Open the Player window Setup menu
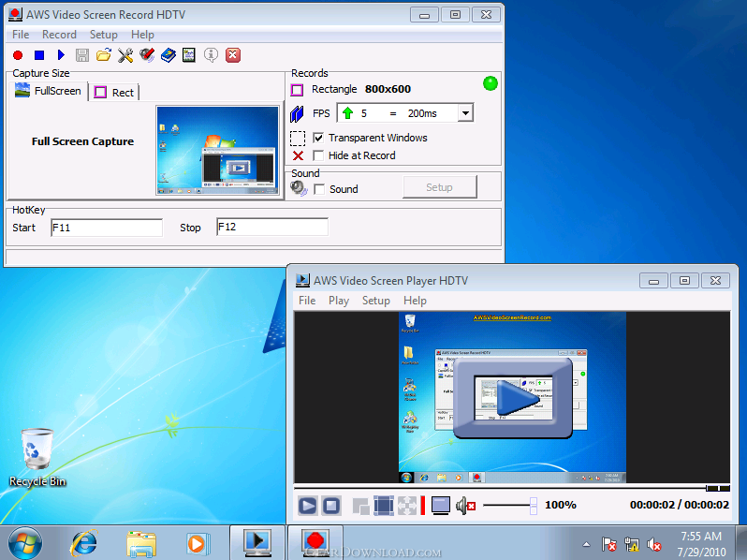This screenshot has height=560, width=747. coord(376,301)
